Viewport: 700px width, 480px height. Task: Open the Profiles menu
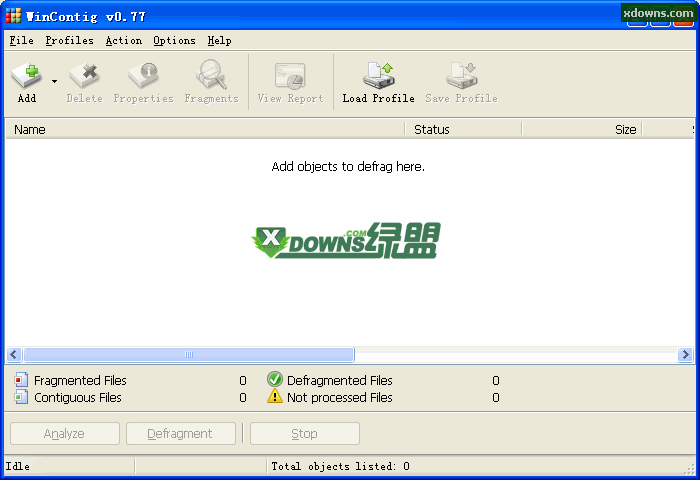[x=70, y=41]
